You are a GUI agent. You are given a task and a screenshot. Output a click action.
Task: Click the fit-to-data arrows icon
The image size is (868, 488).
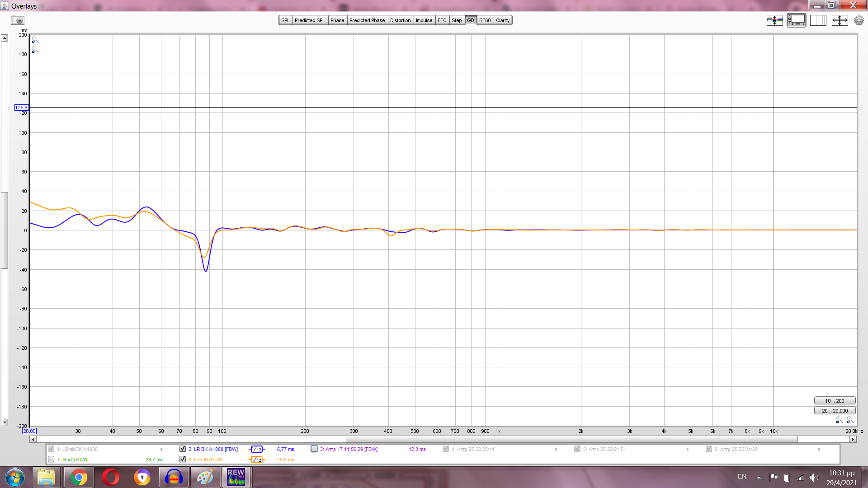click(x=840, y=20)
